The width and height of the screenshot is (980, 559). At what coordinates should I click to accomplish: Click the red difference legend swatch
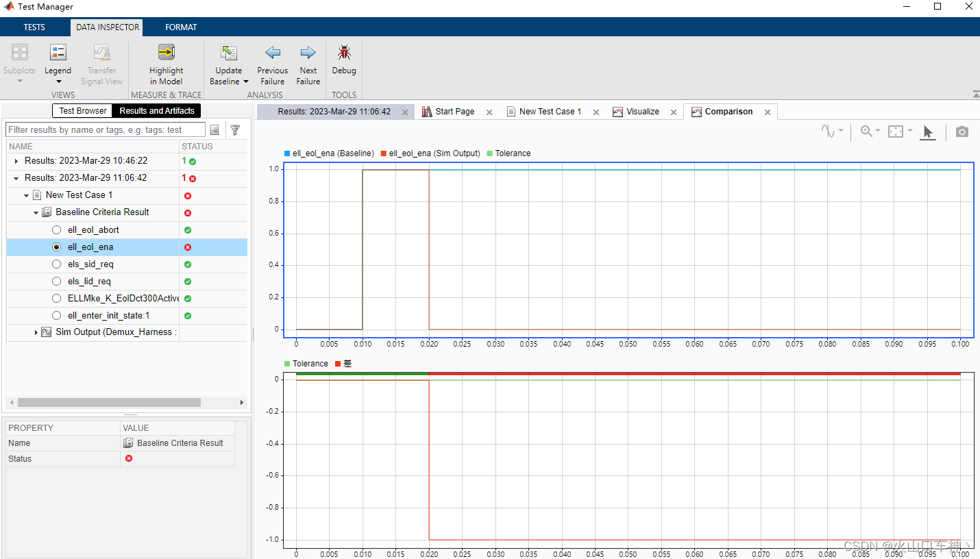click(338, 364)
